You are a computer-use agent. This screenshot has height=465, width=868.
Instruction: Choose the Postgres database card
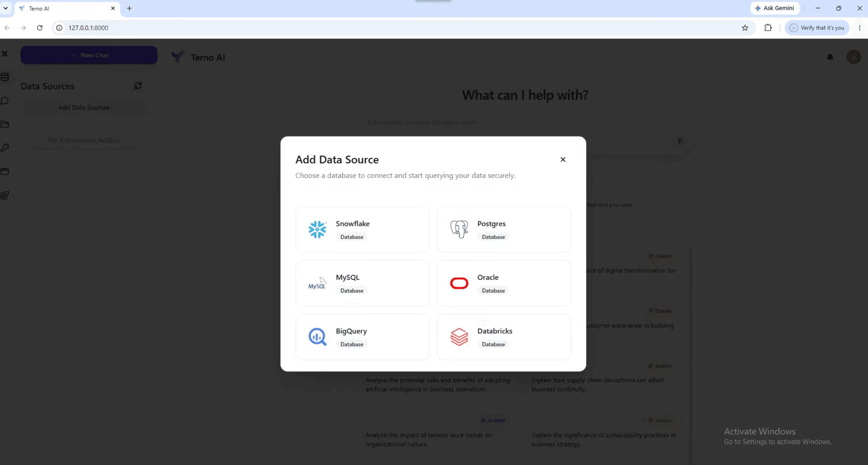pos(504,230)
